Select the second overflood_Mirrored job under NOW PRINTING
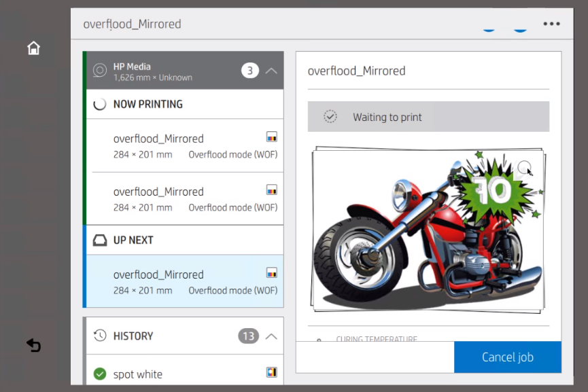The width and height of the screenshot is (588, 392). point(185,199)
